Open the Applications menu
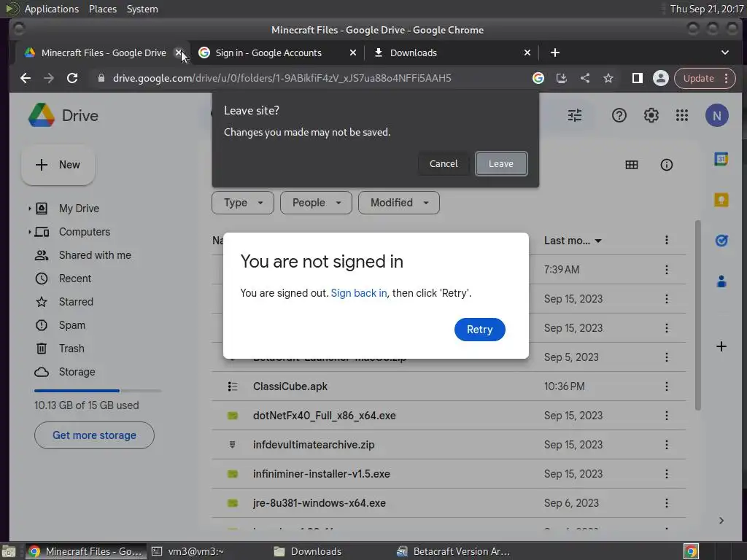 click(x=52, y=9)
